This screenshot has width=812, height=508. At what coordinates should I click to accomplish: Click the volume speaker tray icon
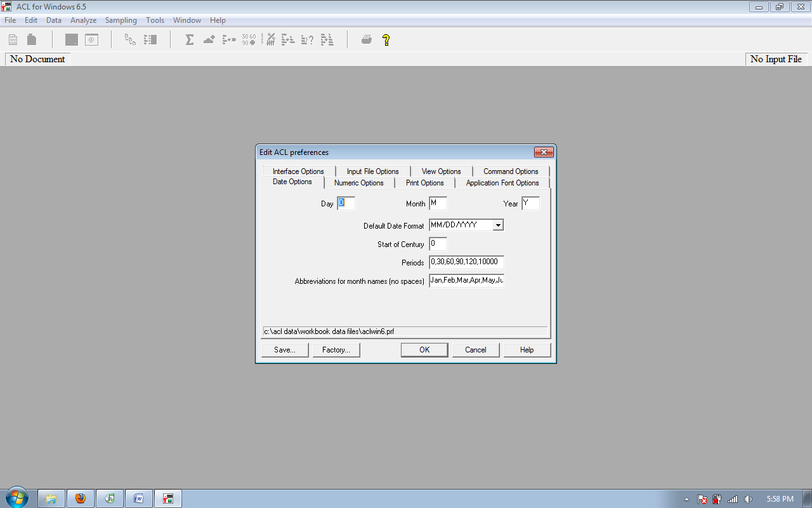pos(748,499)
